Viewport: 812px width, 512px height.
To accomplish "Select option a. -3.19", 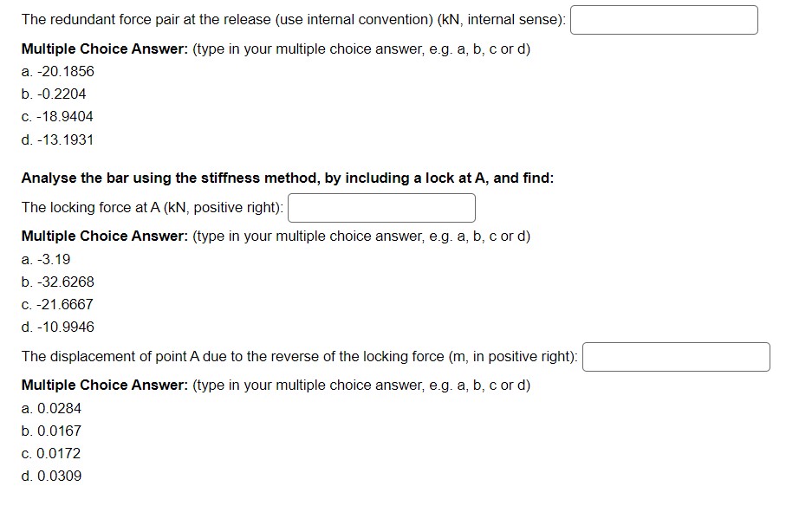I will 46,259.
